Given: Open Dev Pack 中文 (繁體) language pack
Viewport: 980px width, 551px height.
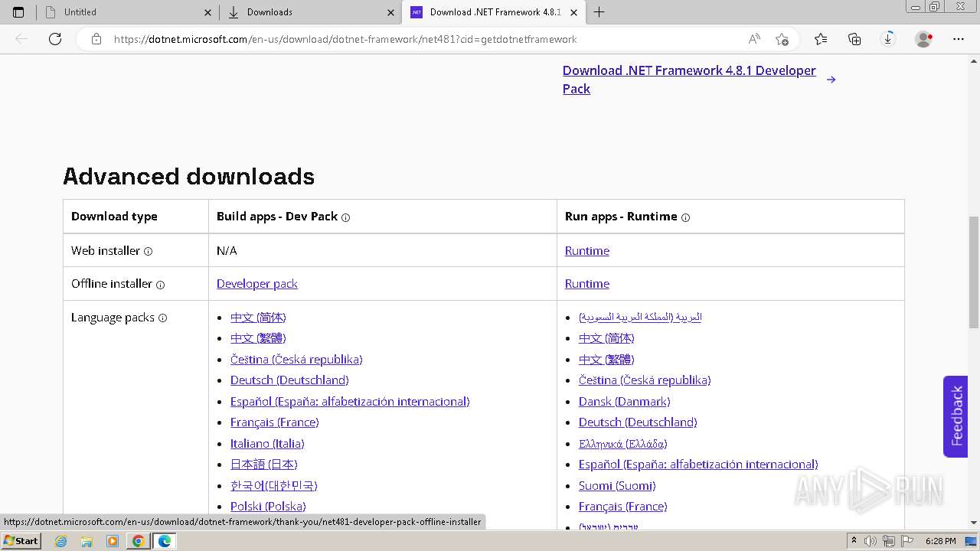Looking at the screenshot, I should click(x=258, y=337).
